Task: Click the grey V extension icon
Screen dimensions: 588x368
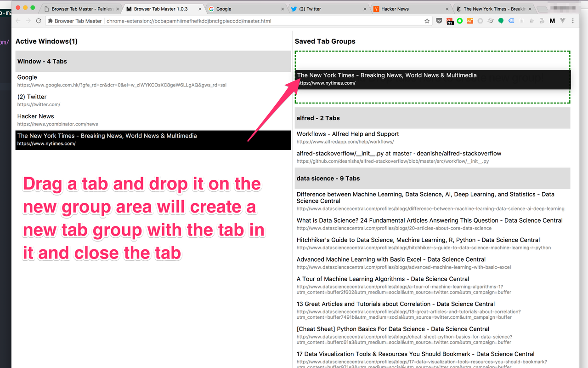Action: tap(562, 21)
